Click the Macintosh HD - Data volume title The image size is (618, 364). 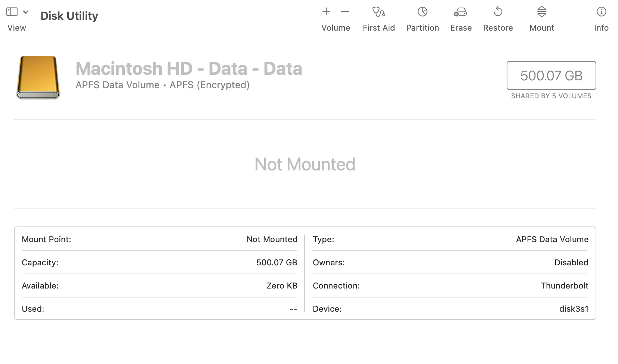pyautogui.click(x=189, y=69)
